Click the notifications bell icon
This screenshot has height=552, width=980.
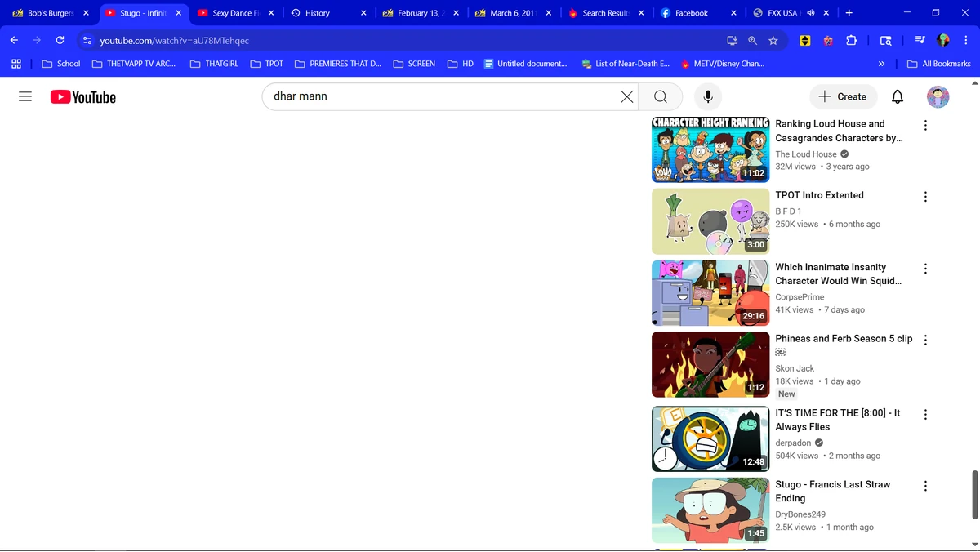pyautogui.click(x=897, y=96)
